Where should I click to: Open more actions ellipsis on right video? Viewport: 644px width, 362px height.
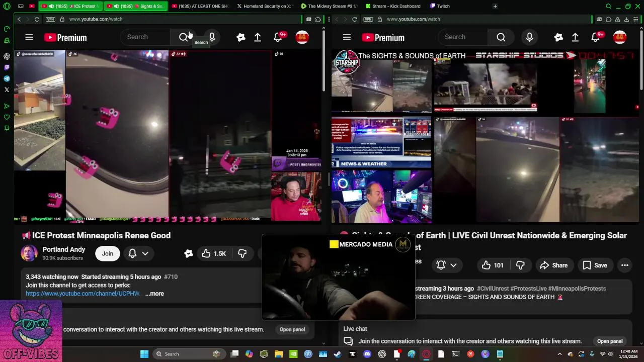tap(624, 265)
